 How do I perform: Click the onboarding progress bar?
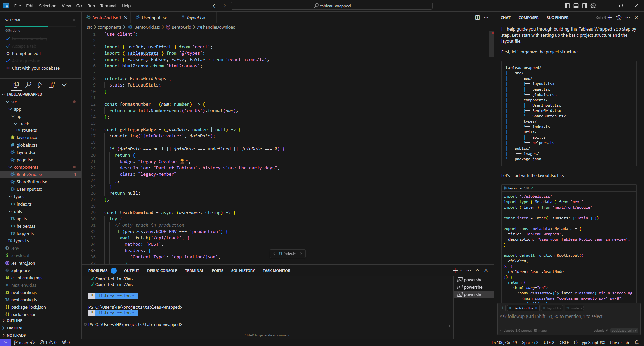tap(40, 26)
